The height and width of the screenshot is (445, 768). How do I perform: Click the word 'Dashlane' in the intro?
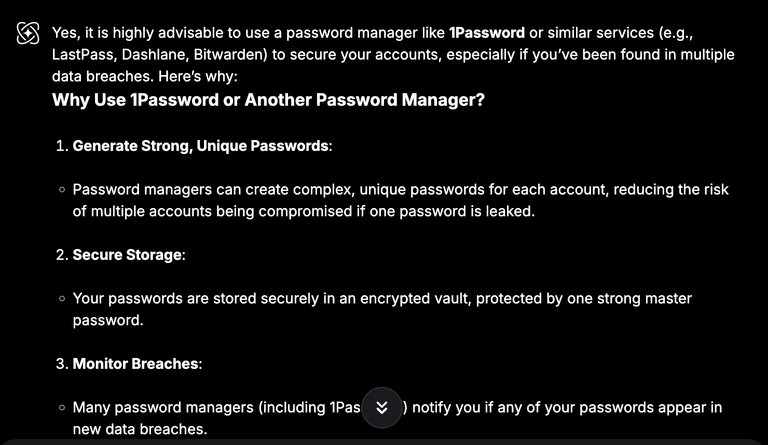click(x=153, y=54)
